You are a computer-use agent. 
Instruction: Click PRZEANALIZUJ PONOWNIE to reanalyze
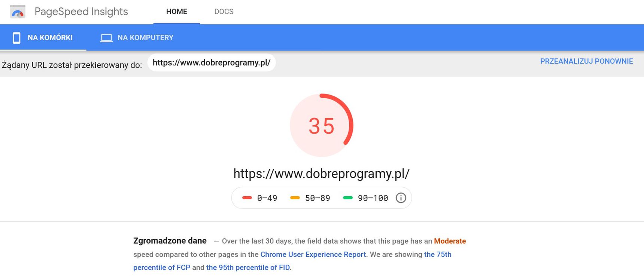586,61
